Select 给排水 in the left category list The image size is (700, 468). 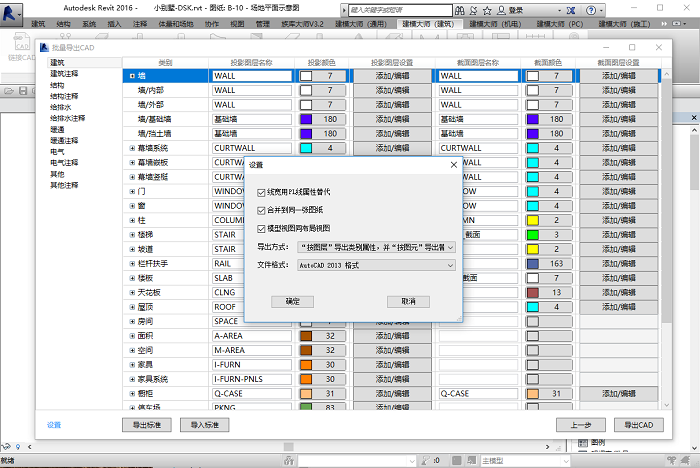60,107
